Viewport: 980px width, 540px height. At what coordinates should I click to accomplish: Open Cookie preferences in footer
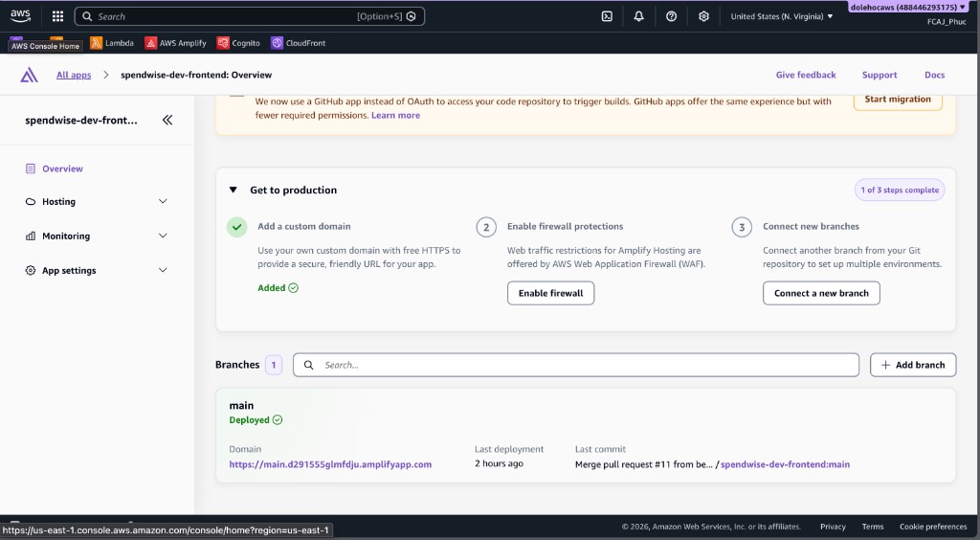click(933, 527)
